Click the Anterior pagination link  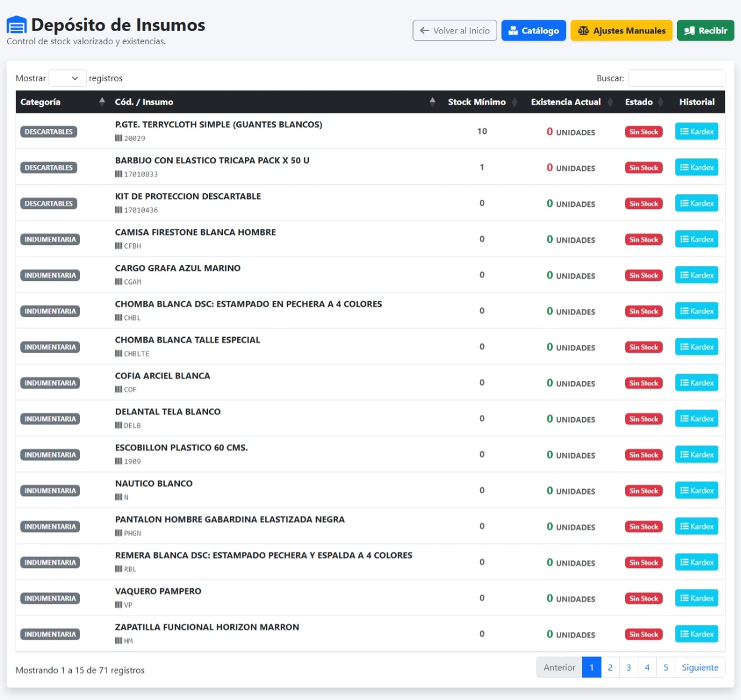point(559,667)
